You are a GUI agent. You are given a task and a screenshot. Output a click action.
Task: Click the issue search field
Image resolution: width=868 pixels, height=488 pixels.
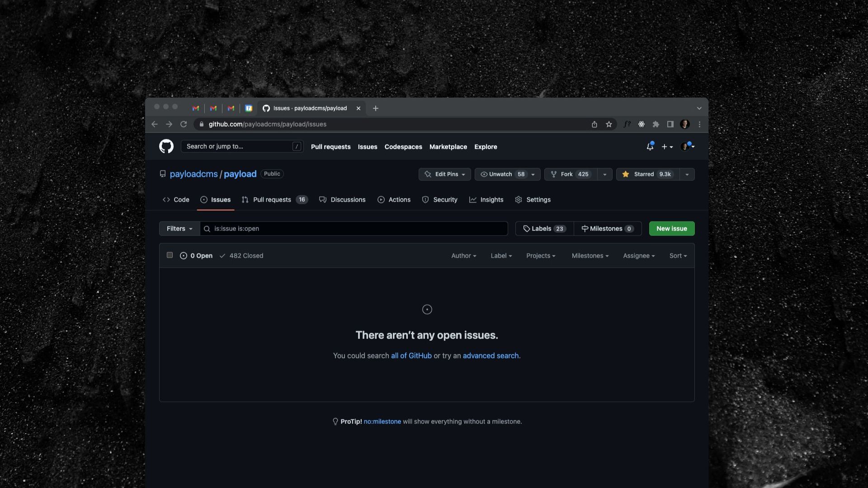pos(357,229)
